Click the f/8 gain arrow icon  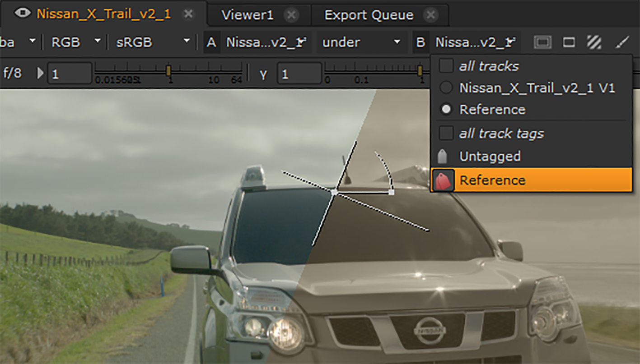[40, 73]
